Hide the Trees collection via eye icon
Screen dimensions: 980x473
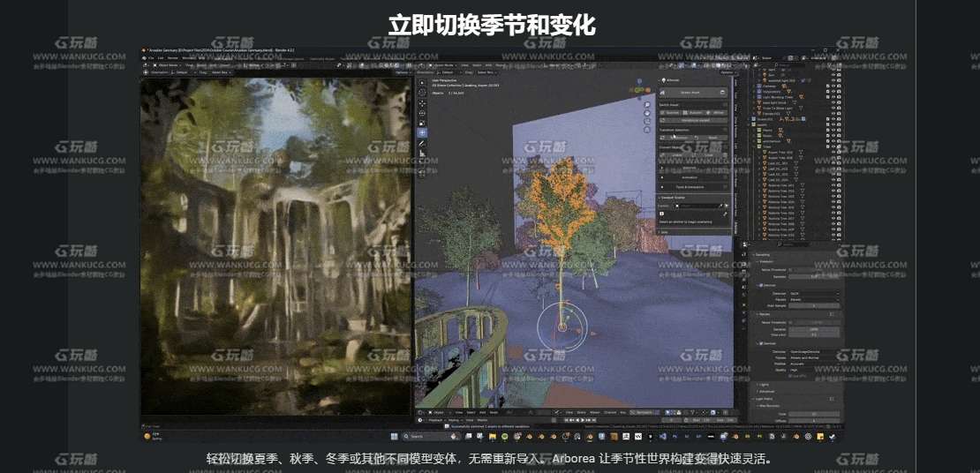click(833, 146)
